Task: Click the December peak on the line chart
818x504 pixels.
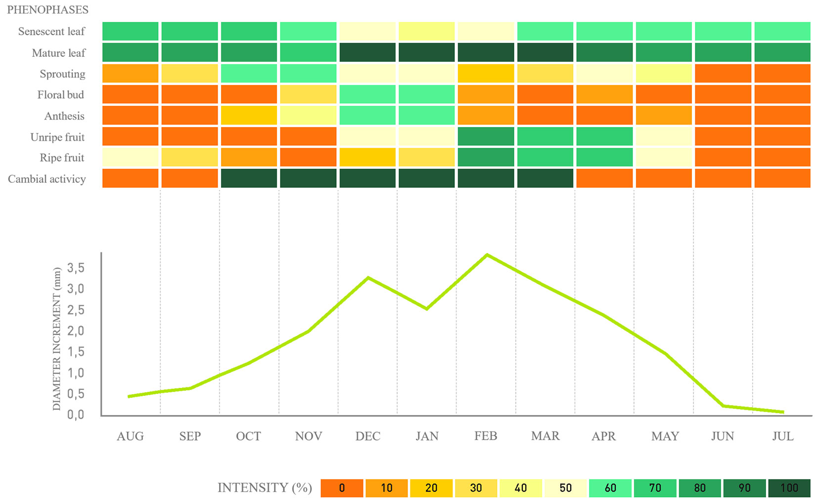Action: [x=368, y=278]
